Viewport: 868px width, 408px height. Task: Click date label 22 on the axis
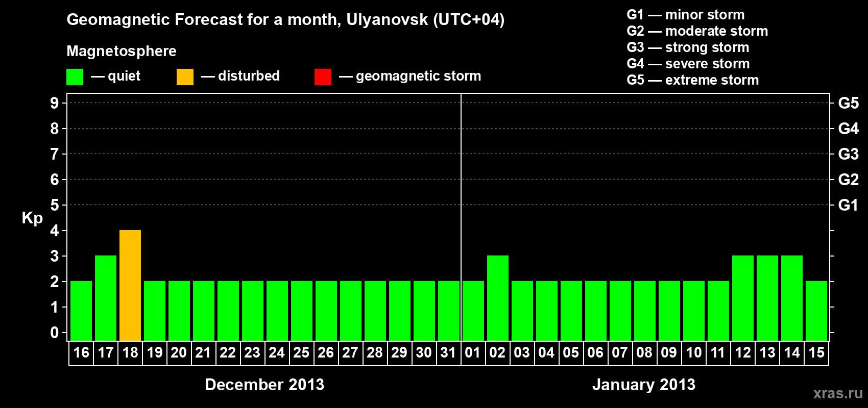[x=228, y=352]
